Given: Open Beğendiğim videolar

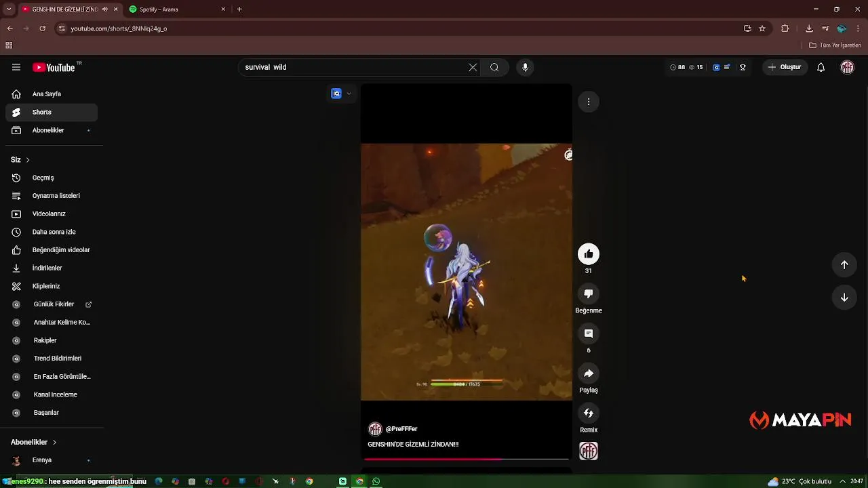Looking at the screenshot, I should pos(52,250).
